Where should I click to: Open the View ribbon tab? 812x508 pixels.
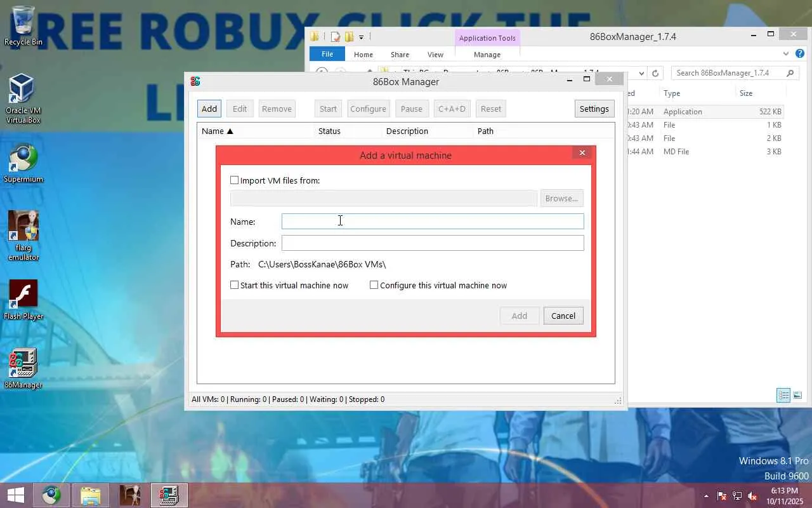435,55
